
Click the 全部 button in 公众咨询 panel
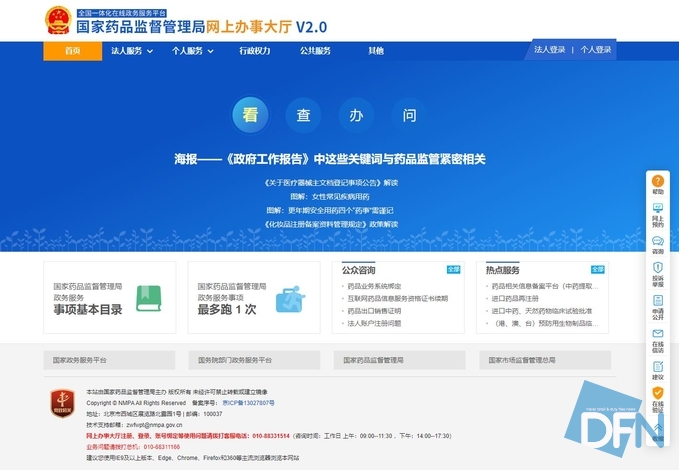[453, 270]
